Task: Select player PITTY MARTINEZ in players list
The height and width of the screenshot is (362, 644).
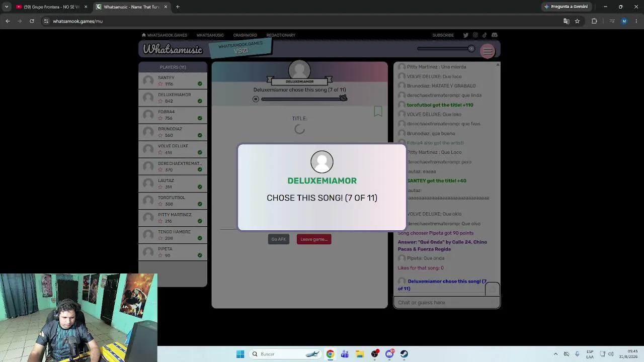Action: [x=173, y=218]
